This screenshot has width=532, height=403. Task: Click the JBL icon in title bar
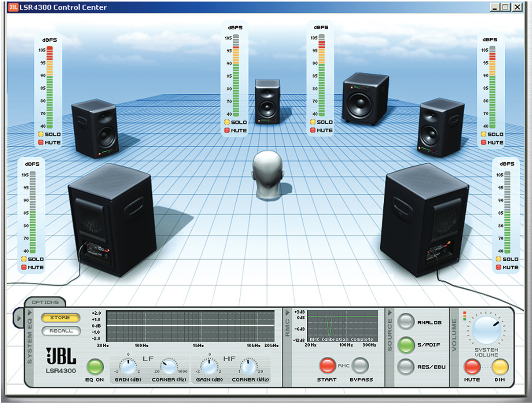pos(13,7)
